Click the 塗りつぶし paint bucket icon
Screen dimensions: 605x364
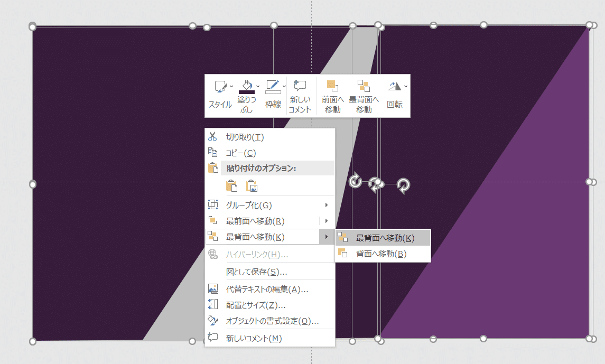(247, 86)
